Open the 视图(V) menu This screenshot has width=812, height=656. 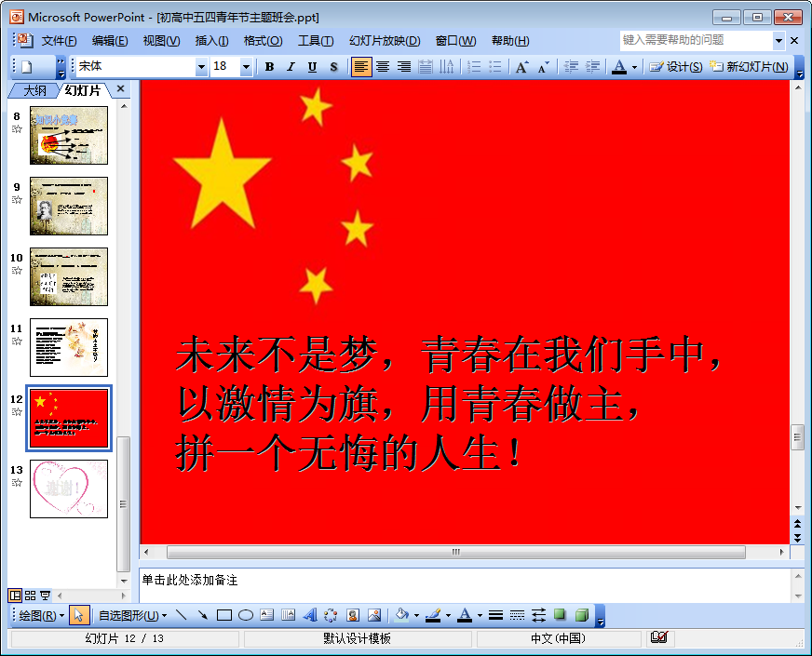(x=162, y=41)
